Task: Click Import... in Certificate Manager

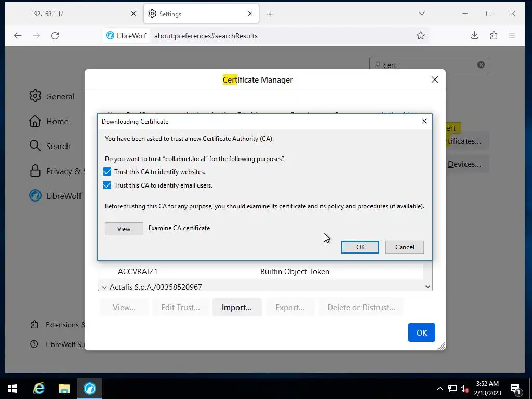Action: click(237, 308)
